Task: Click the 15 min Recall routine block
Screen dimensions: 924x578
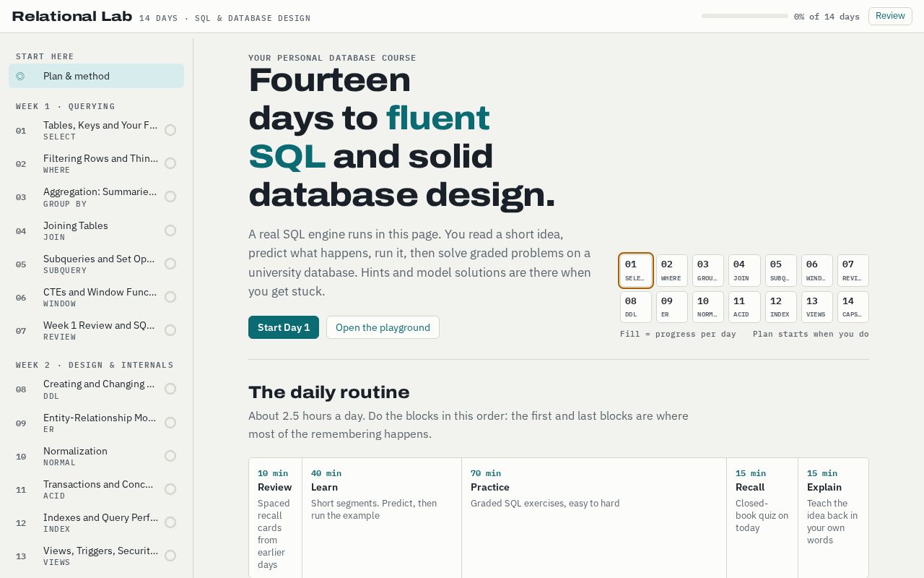Action: point(762,518)
